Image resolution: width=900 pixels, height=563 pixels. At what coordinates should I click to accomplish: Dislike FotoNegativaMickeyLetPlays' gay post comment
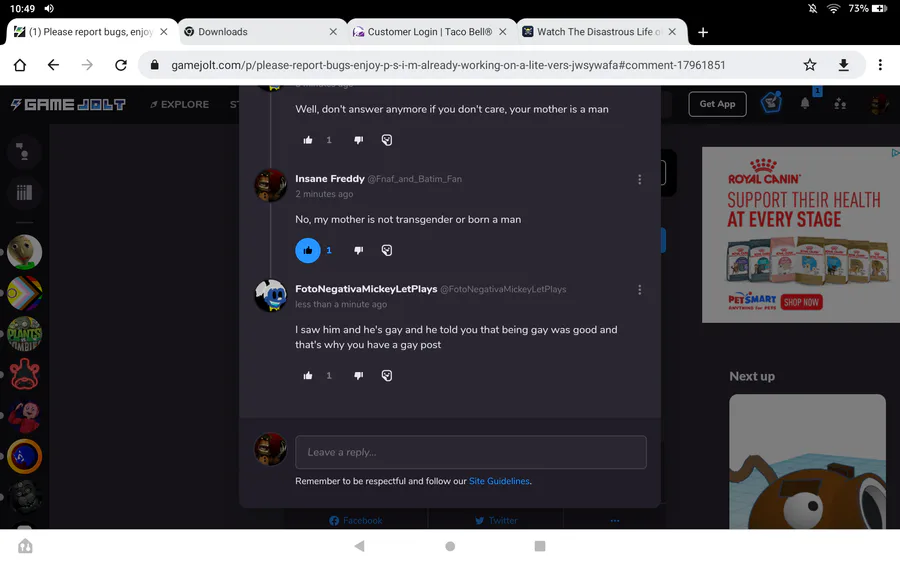(x=358, y=375)
